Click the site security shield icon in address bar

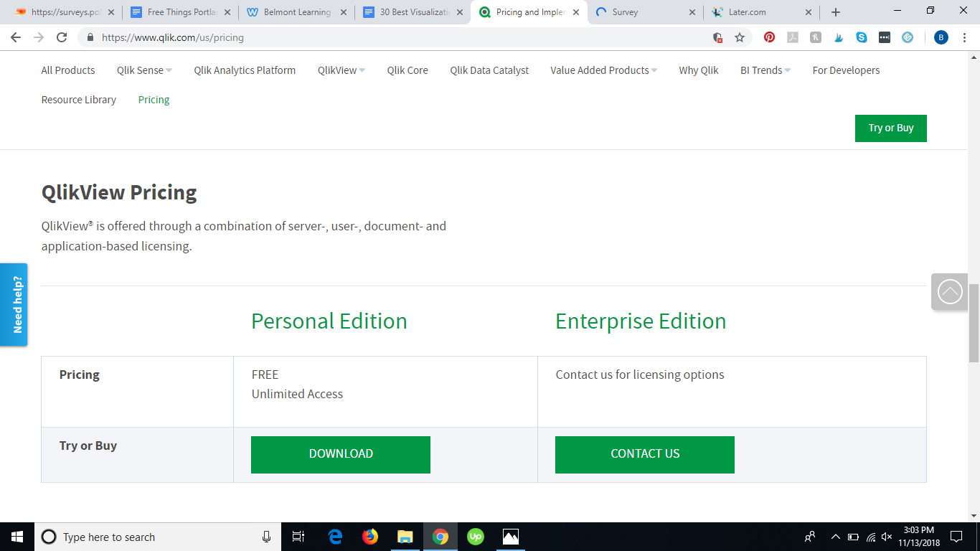tap(717, 37)
